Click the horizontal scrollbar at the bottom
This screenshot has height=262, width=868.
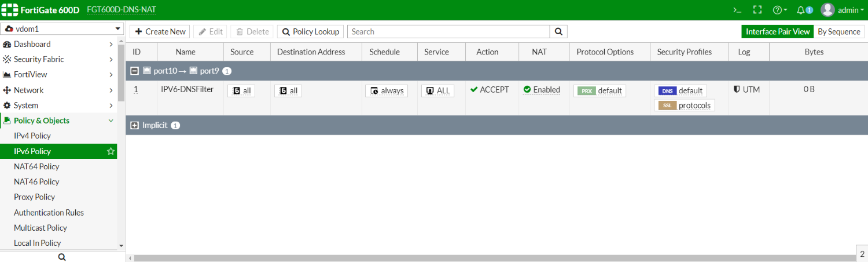coord(491,258)
